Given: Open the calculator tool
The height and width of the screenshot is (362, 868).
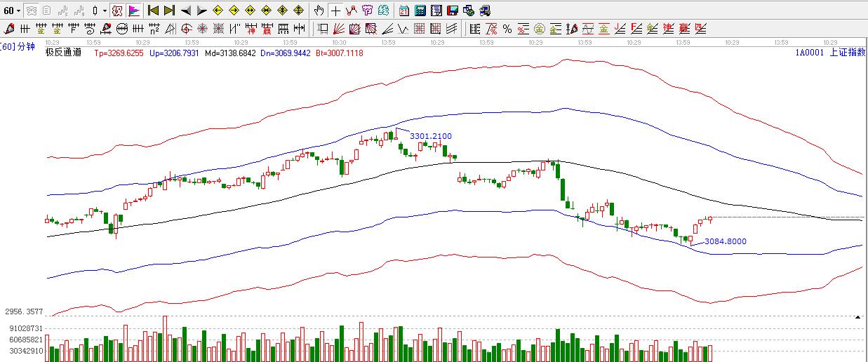Looking at the screenshot, I should click(420, 11).
